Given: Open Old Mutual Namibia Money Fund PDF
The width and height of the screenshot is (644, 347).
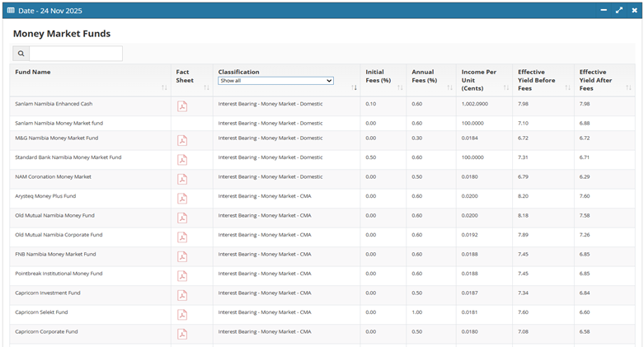Looking at the screenshot, I should pos(182,218).
